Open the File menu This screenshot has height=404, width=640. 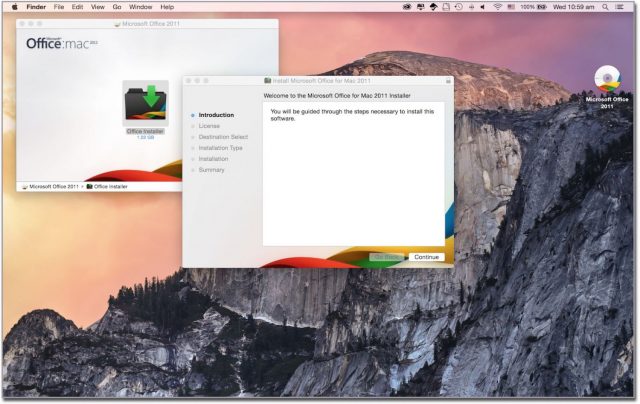click(59, 7)
